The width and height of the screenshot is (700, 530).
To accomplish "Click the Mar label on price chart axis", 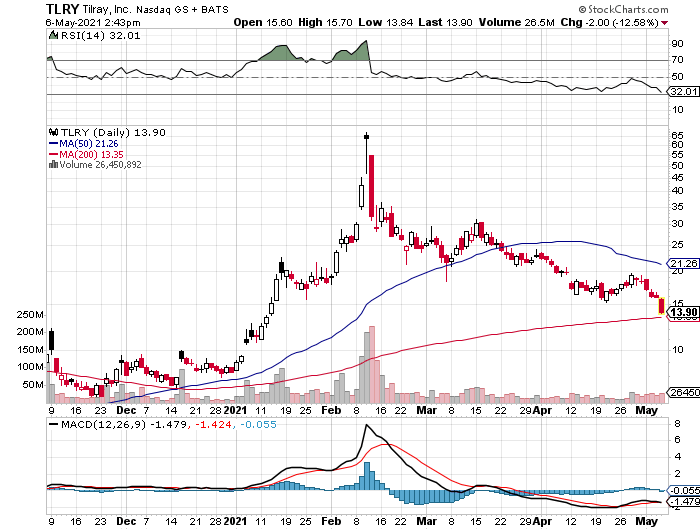I will [426, 410].
